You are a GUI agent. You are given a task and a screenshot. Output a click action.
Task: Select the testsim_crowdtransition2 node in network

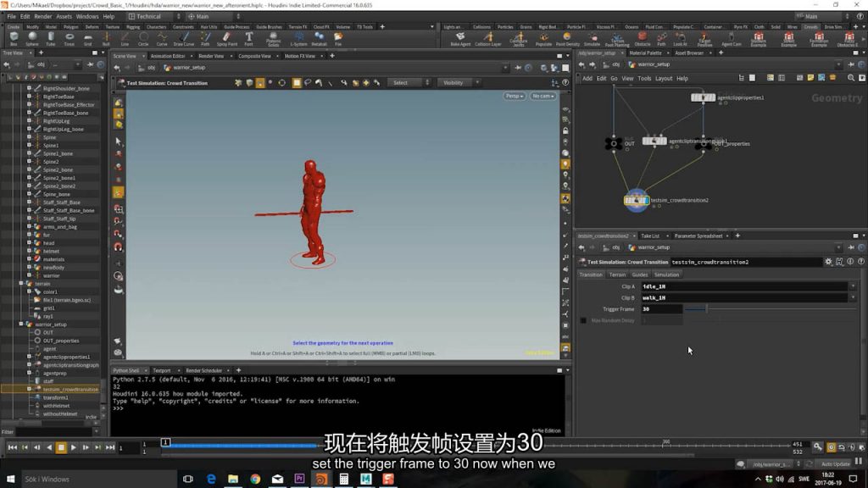(637, 200)
